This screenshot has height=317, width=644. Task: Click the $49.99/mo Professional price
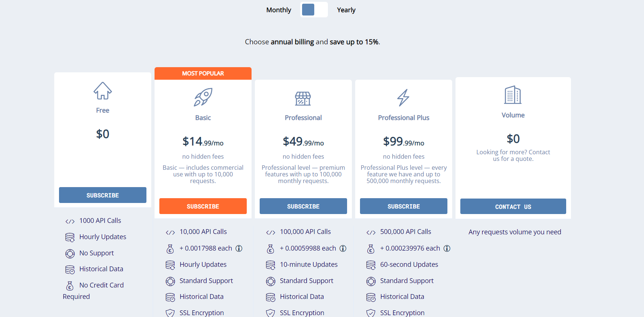303,141
